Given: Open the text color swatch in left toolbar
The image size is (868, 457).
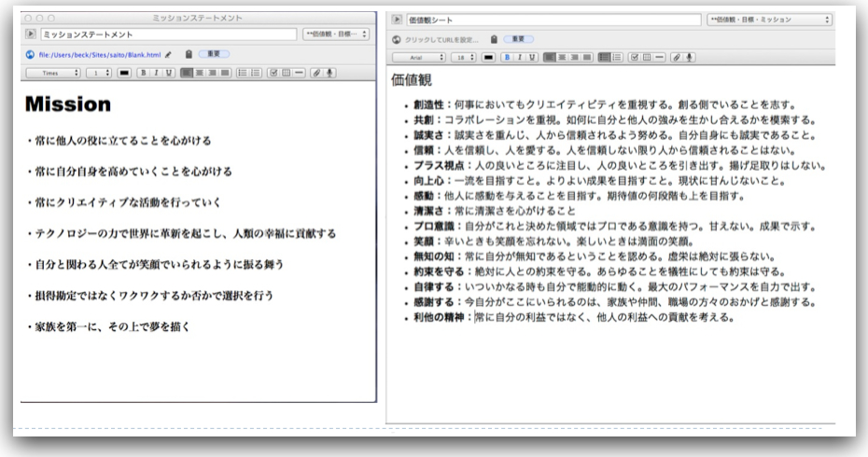Looking at the screenshot, I should tap(123, 71).
